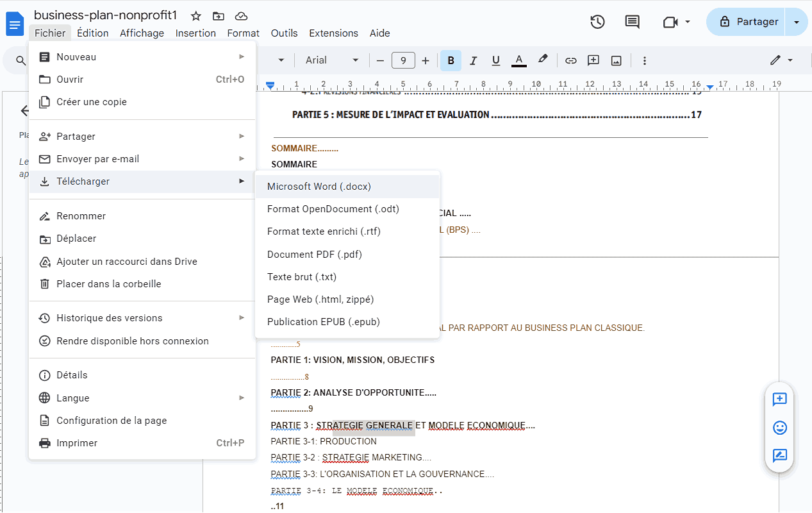The width and height of the screenshot is (812, 513).
Task: Open the Partager dropdown arrow
Action: (797, 22)
